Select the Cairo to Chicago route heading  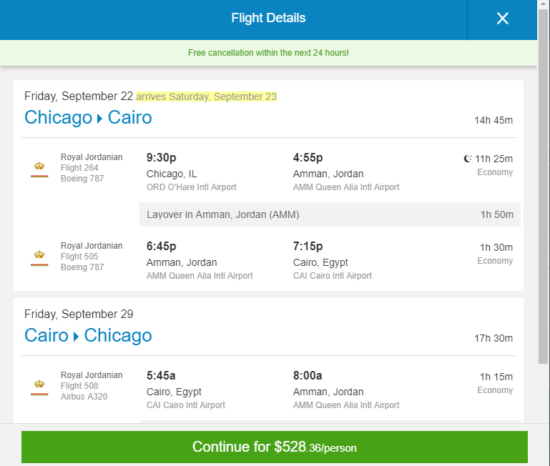[88, 336]
